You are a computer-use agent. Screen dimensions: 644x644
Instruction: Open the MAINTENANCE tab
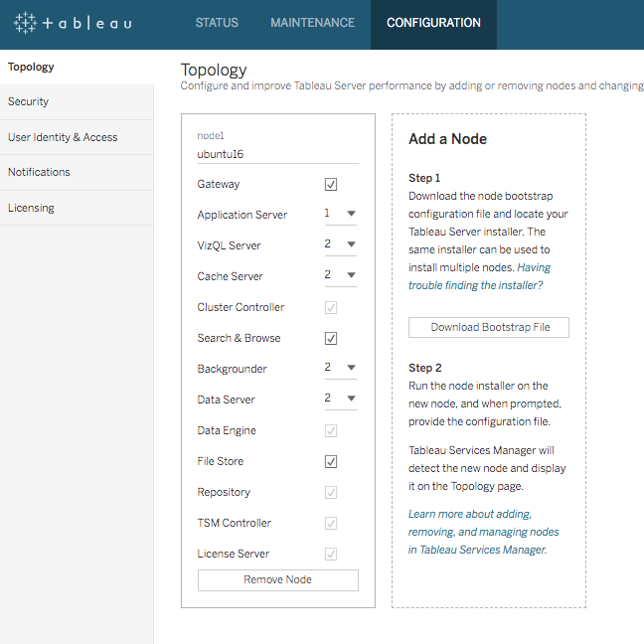tap(312, 23)
